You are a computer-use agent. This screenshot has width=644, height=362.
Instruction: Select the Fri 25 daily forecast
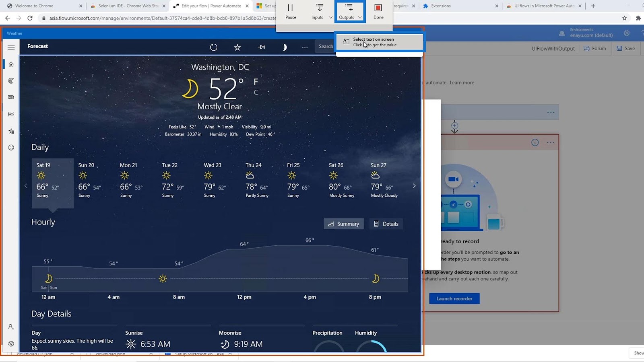304,183
